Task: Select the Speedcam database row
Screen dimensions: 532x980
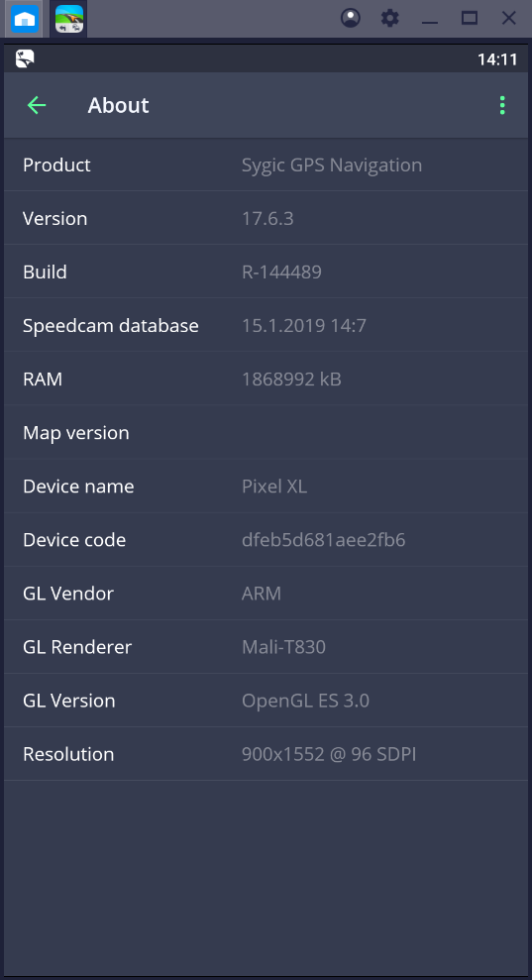Action: coord(266,326)
